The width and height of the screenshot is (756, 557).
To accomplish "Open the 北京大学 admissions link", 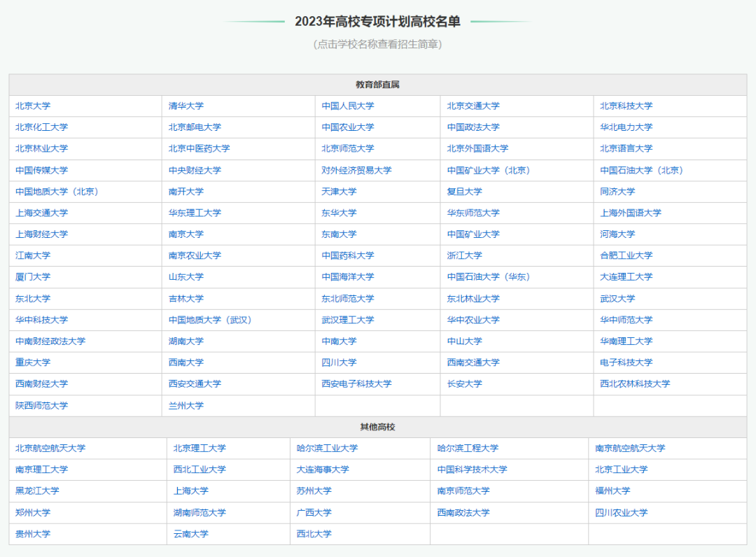I will click(x=33, y=106).
